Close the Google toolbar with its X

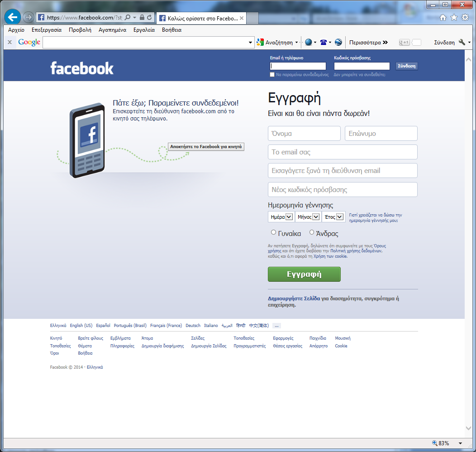10,42
